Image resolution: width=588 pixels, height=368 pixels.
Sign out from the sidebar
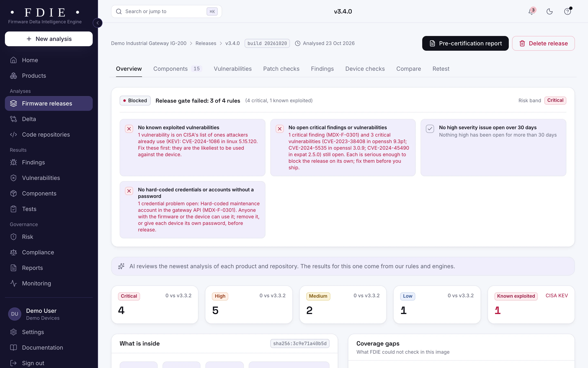click(49, 363)
